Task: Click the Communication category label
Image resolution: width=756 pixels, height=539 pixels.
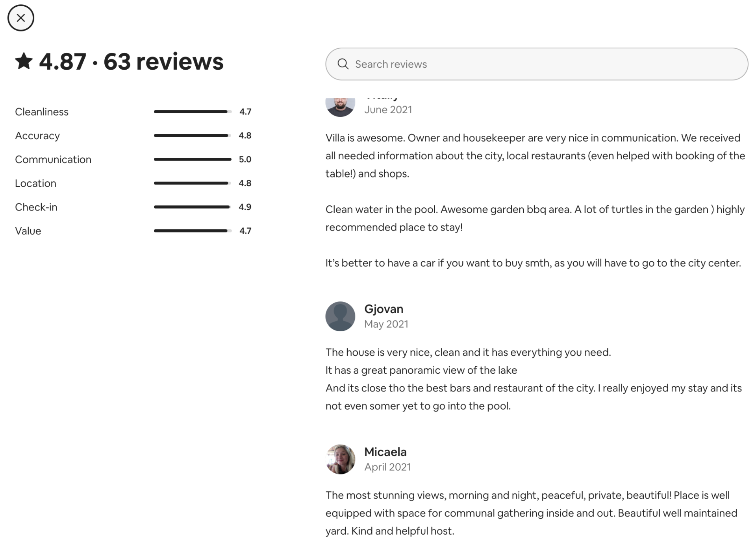Action: coord(53,159)
